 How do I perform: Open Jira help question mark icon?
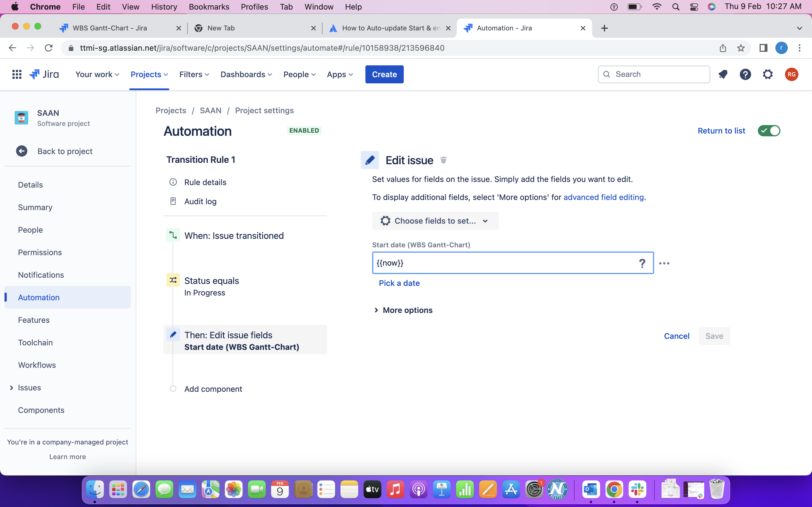click(745, 74)
